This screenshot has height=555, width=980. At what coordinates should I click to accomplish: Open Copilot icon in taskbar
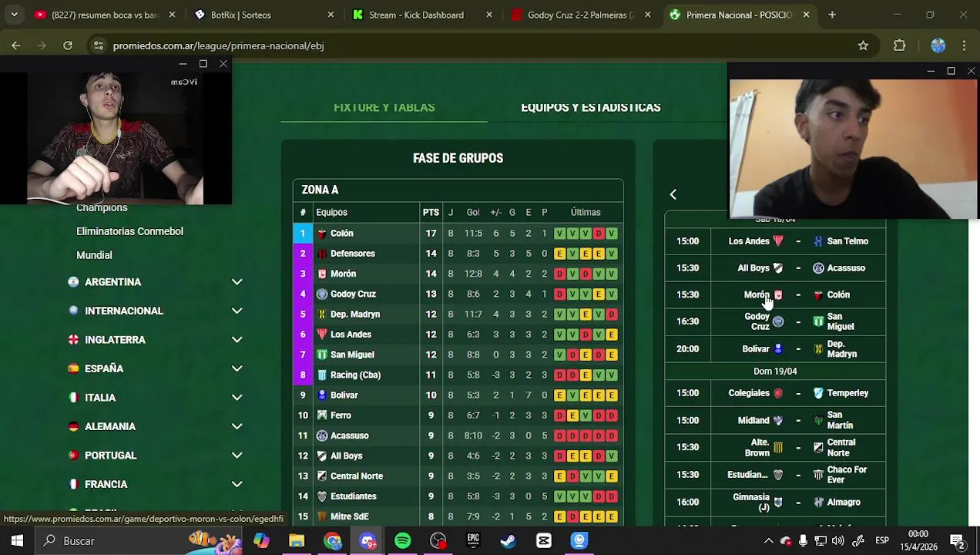point(262,540)
